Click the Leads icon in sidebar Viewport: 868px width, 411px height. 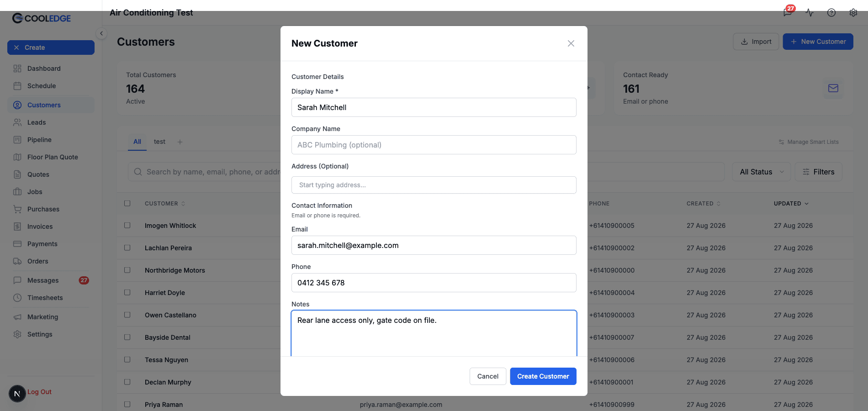point(17,122)
